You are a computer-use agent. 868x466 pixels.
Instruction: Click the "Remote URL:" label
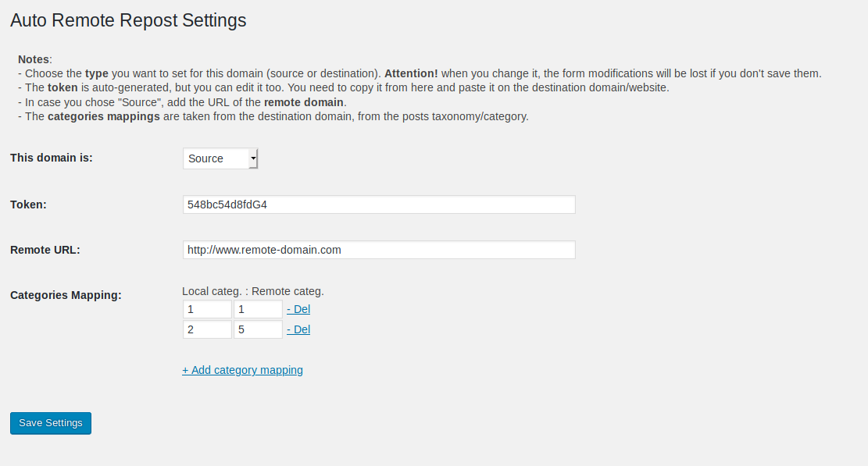click(x=45, y=250)
